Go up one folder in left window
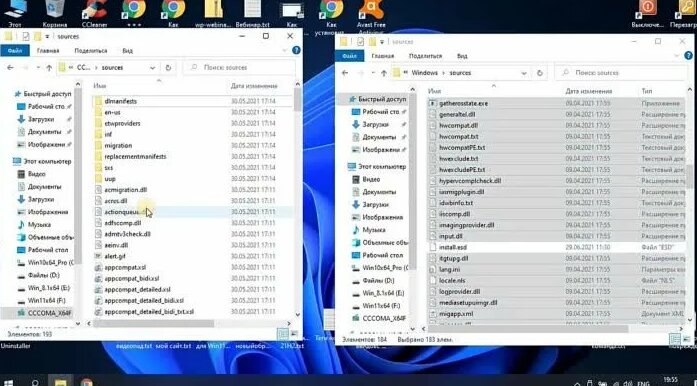This screenshot has width=697, height=386. point(49,68)
